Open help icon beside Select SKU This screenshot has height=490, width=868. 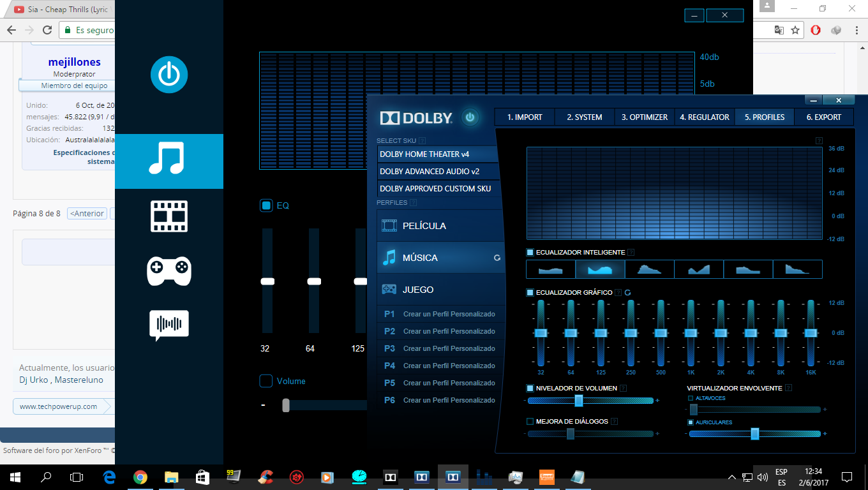[x=422, y=141]
